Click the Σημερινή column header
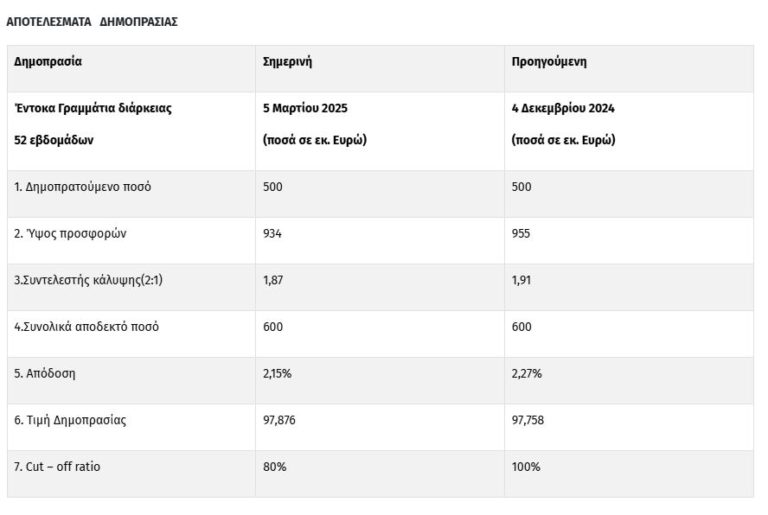 287,61
